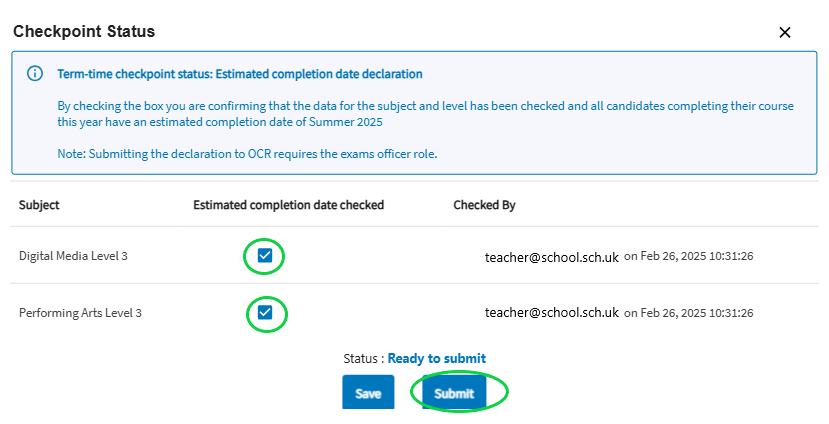The height and width of the screenshot is (424, 829).
Task: Click the Save button
Action: click(368, 393)
